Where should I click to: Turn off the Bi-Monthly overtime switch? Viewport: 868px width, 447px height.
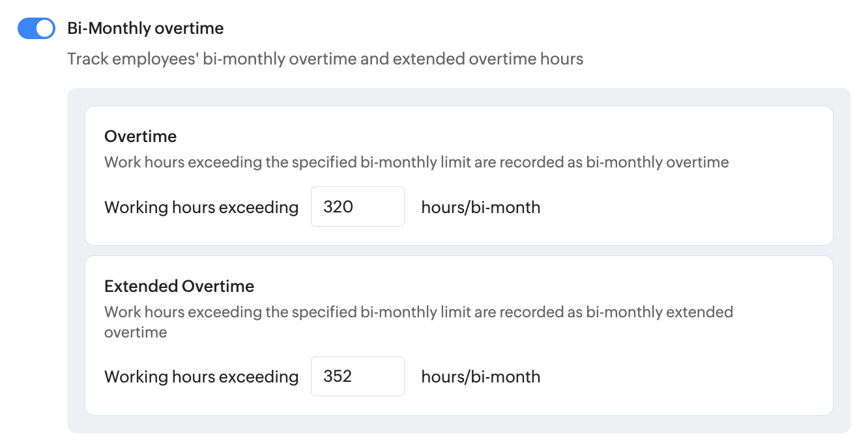(x=36, y=29)
